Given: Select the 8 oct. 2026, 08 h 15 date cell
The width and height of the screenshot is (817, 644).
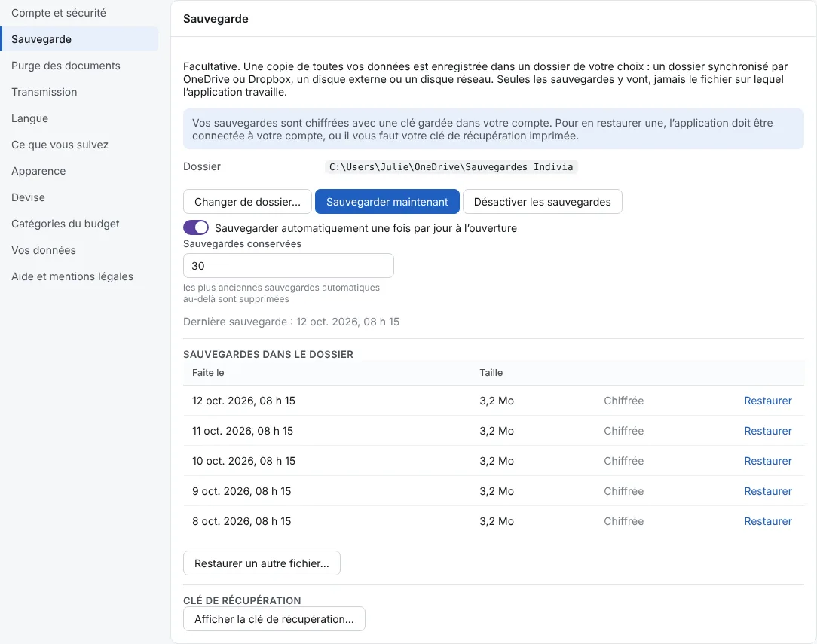Looking at the screenshot, I should 241,522.
